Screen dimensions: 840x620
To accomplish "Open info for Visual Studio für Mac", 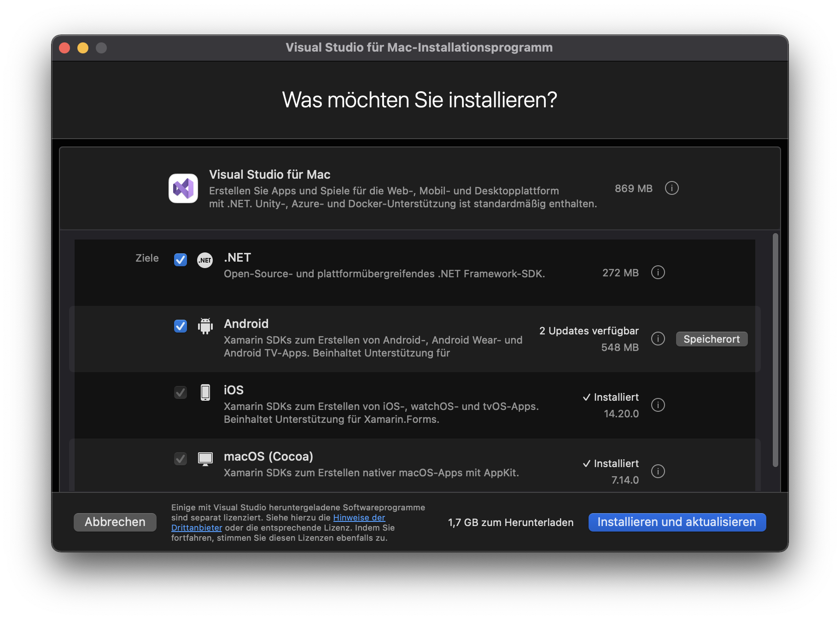I will [671, 188].
